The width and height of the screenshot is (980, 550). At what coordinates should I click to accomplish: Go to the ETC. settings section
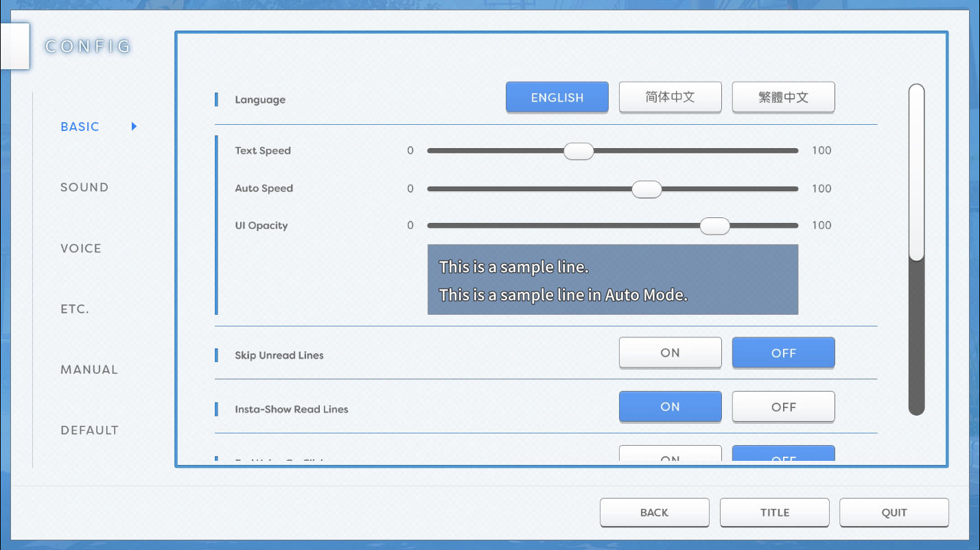pos(75,309)
